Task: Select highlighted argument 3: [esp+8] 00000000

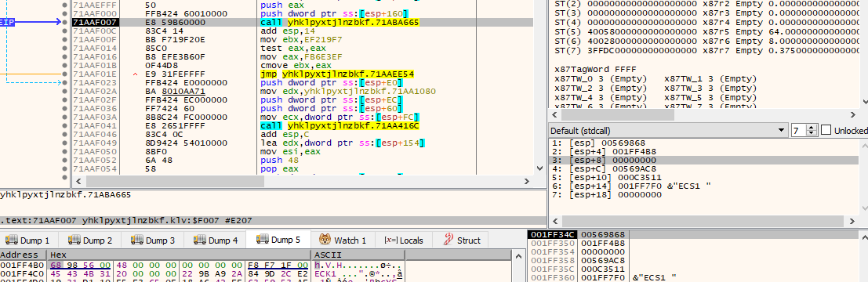Action: tap(703, 160)
